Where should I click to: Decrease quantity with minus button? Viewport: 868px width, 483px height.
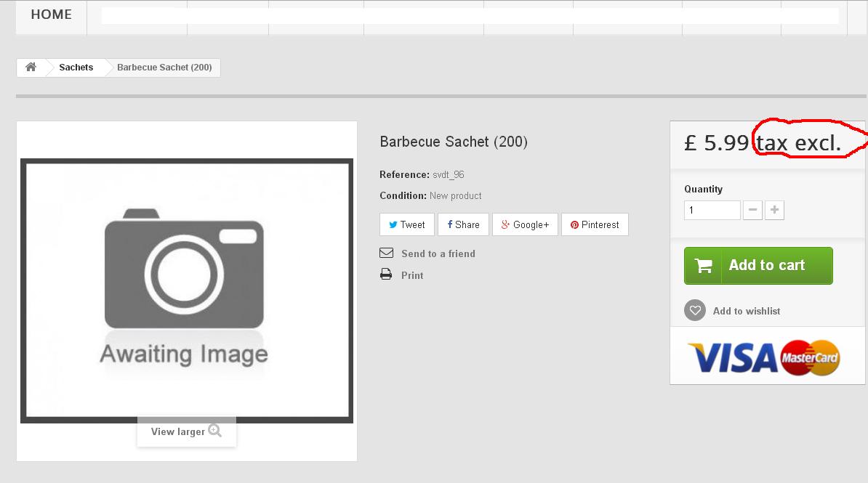tap(753, 210)
